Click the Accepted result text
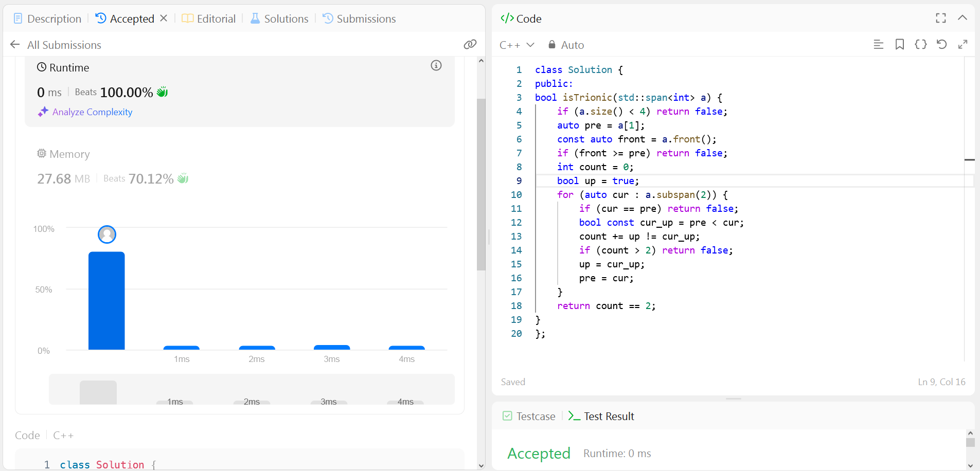 click(x=539, y=454)
